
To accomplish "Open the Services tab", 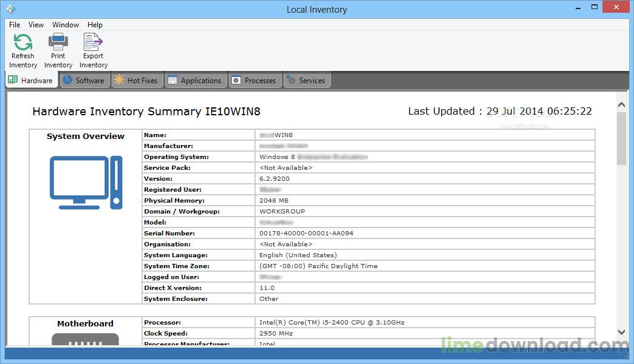I will (307, 80).
